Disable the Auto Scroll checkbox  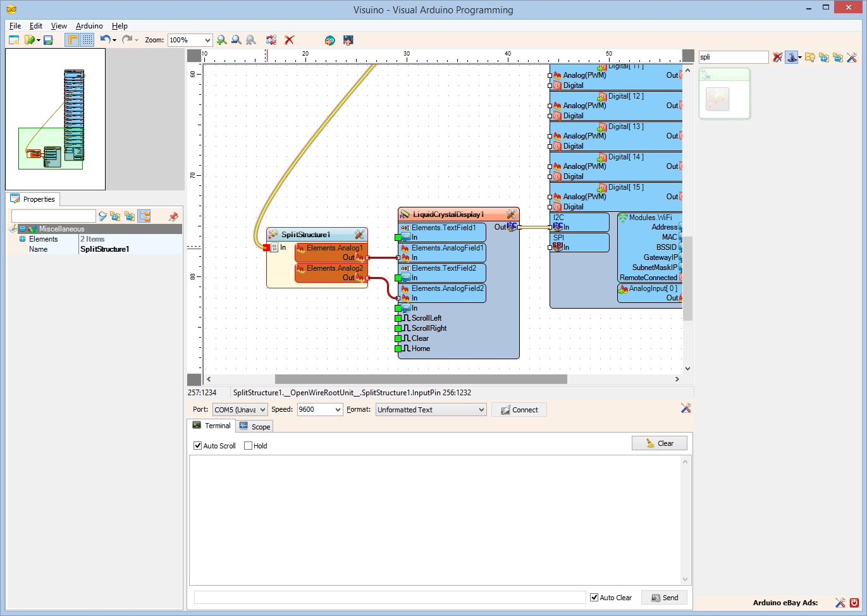coord(198,446)
